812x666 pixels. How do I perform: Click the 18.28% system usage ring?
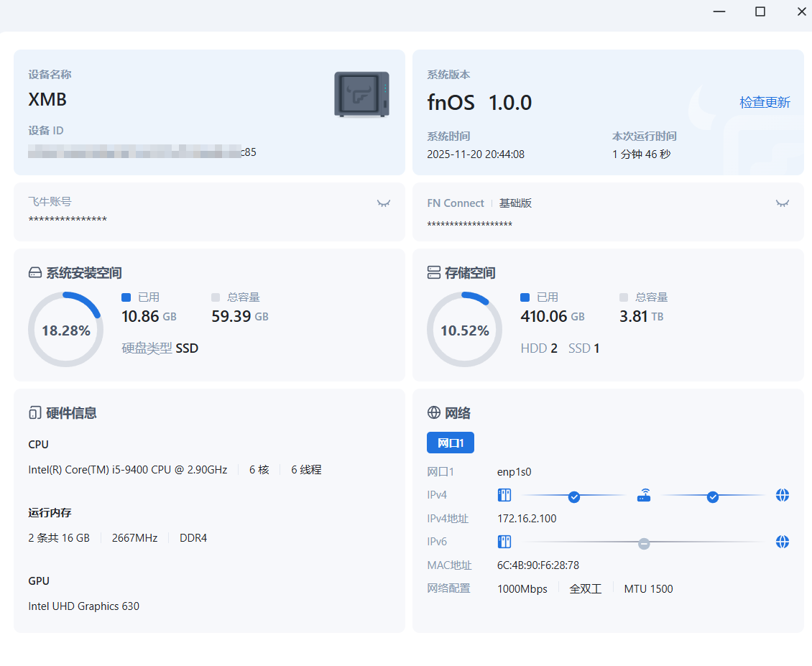65,330
